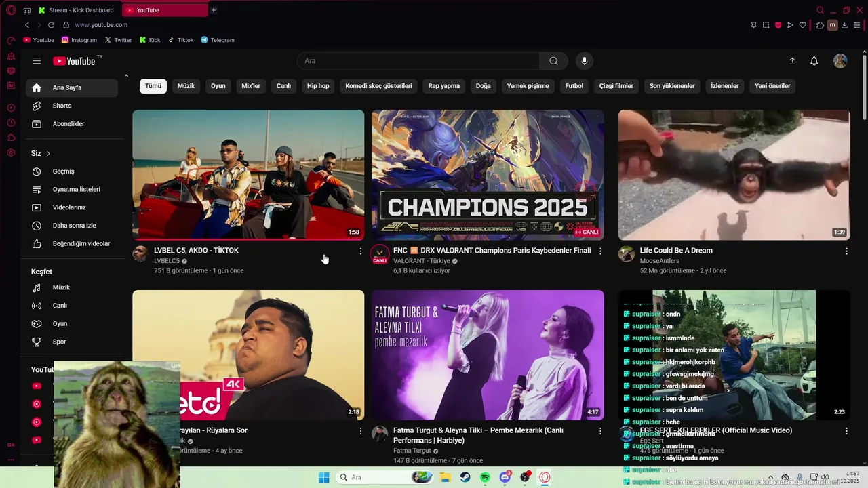Click the pin icon in address bar

coord(753,25)
